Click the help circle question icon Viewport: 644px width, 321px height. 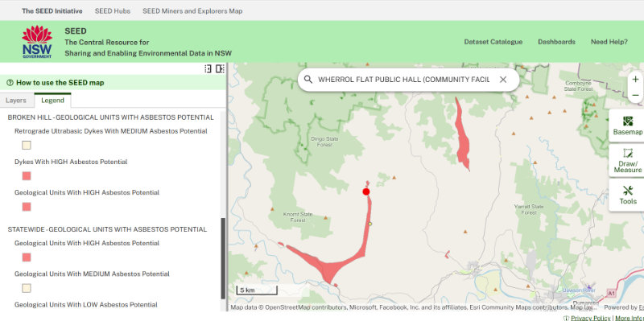pyautogui.click(x=10, y=83)
